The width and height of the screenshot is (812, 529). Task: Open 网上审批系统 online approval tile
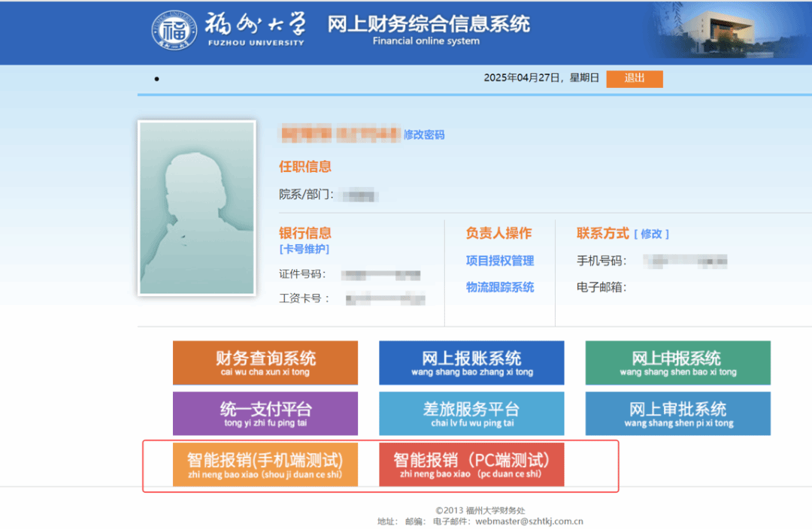tap(677, 413)
